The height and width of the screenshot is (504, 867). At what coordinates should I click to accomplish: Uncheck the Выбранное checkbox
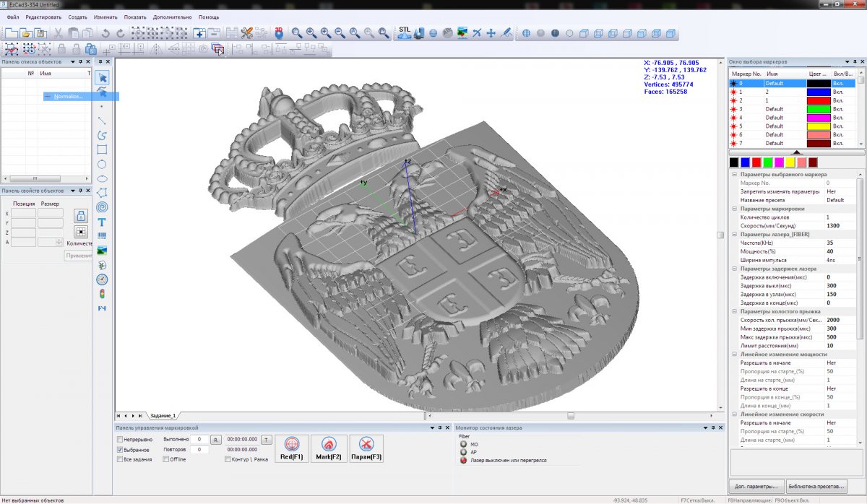point(120,449)
